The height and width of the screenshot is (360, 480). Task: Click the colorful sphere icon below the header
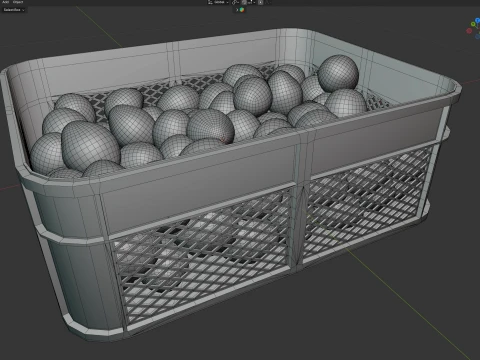tap(242, 10)
